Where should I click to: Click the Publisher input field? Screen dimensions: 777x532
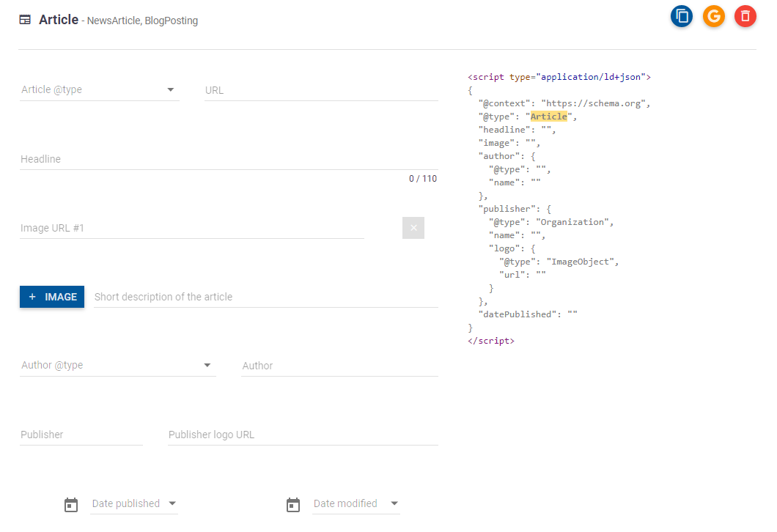pos(81,435)
